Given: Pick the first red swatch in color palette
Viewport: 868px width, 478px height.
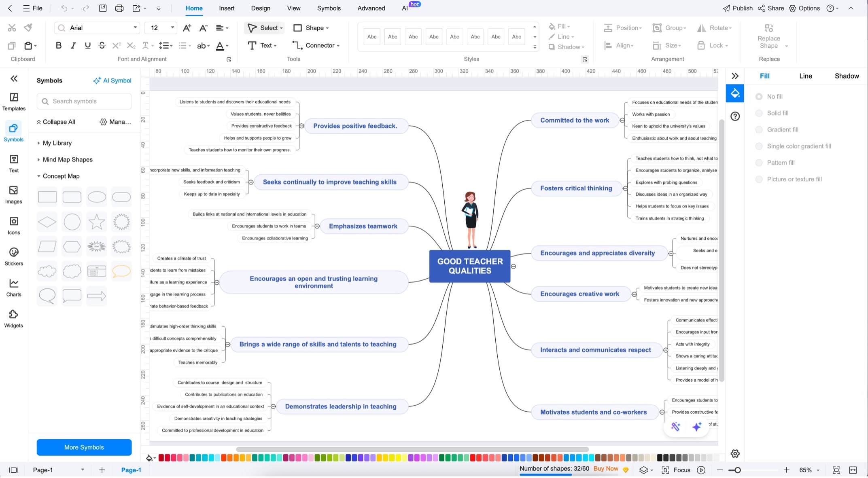Looking at the screenshot, I should pos(161,458).
